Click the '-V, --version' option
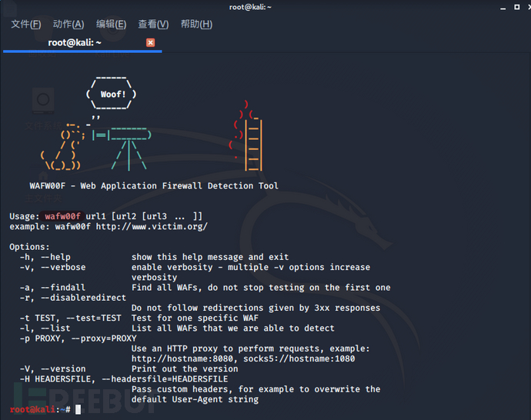Viewport: 531px width, 420px height. 52,369
